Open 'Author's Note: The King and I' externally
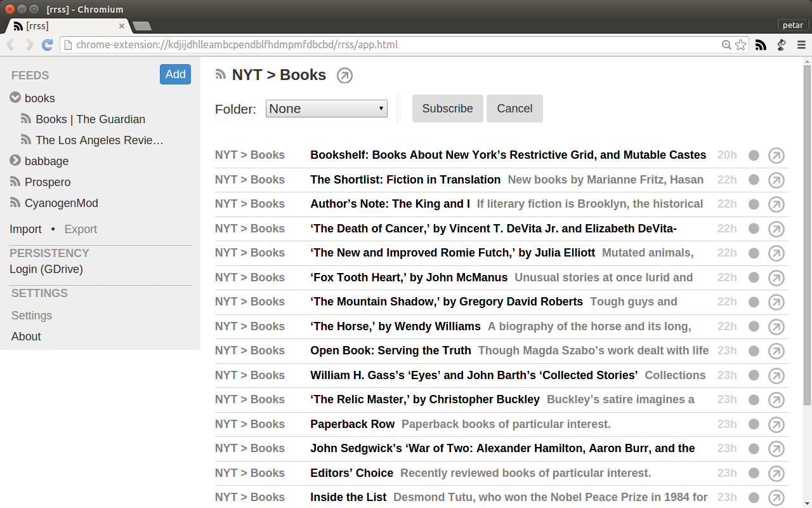Viewport: 812px width, 508px height. coord(776,204)
